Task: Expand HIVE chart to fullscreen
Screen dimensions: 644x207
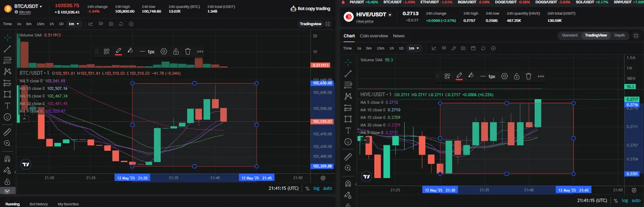Action: [636, 35]
